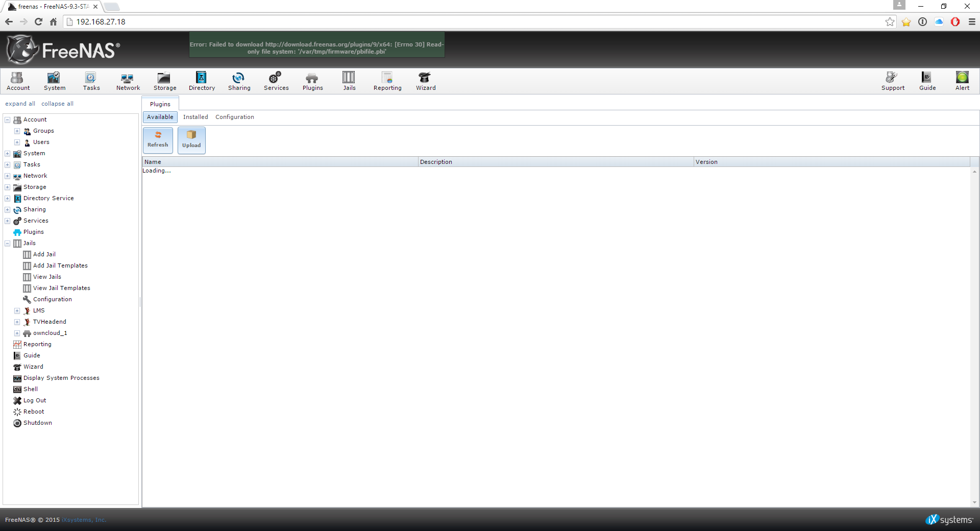
Task: Open the Directory toolbar icon
Action: [202, 81]
